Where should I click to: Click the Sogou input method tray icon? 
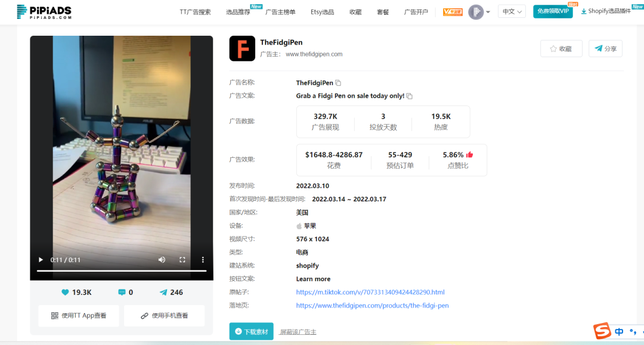(602, 331)
